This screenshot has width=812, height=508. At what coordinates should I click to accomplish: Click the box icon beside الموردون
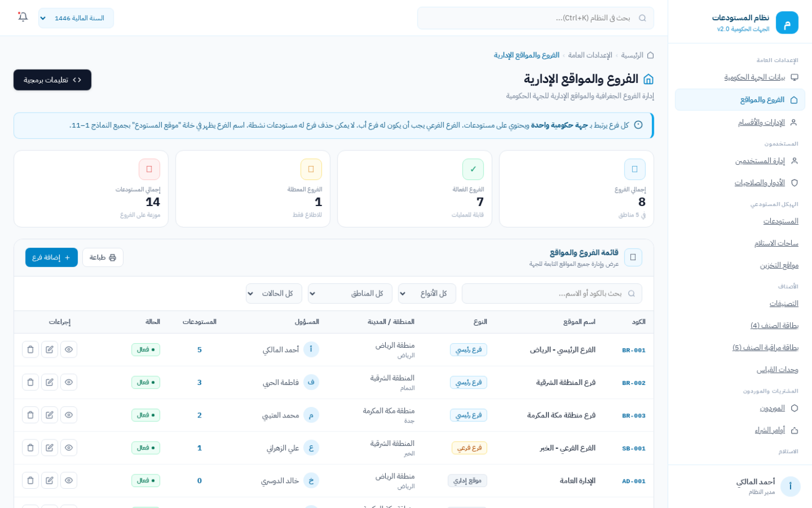pos(794,408)
